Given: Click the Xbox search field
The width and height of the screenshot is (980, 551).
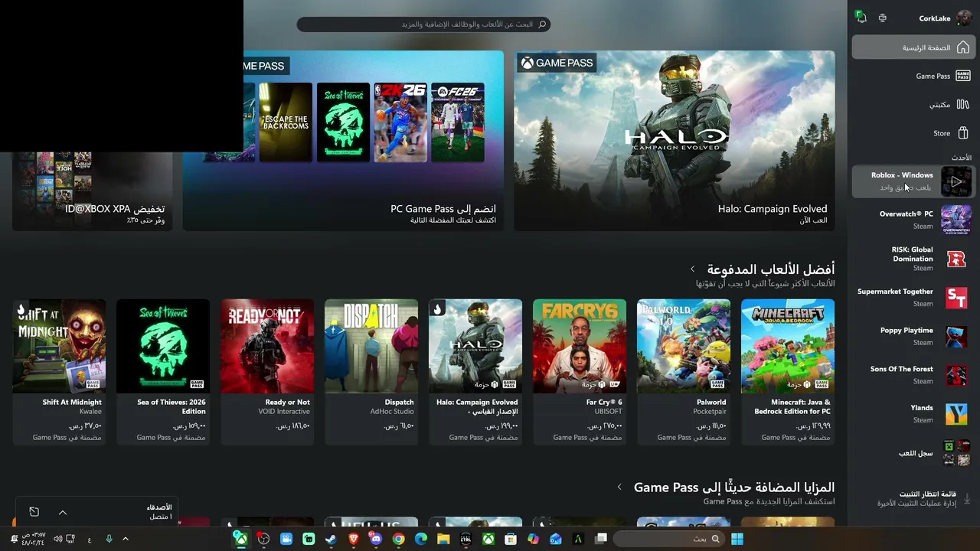Looking at the screenshot, I should coord(423,24).
